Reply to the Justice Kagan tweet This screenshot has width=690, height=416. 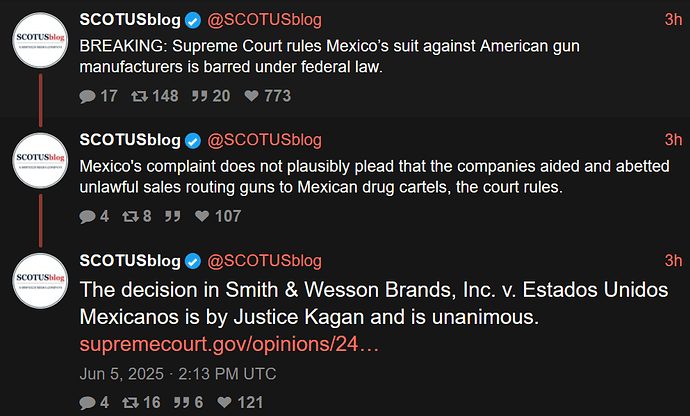pyautogui.click(x=88, y=402)
